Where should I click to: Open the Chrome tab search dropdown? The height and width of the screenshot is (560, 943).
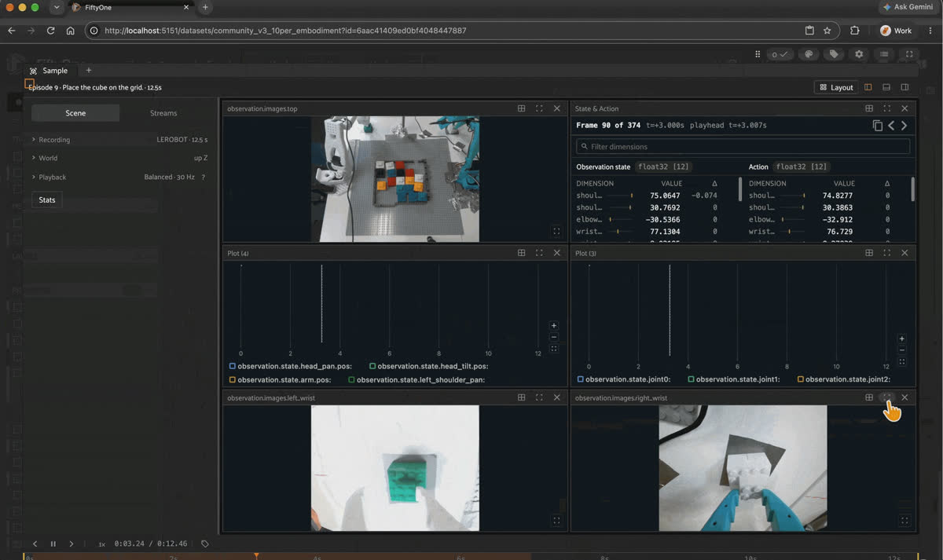click(x=57, y=7)
